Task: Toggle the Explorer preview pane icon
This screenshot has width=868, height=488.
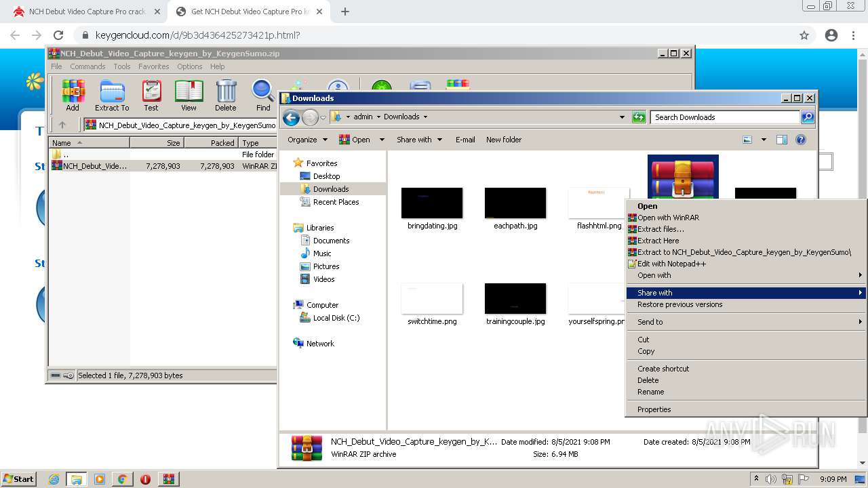Action: [x=782, y=140]
